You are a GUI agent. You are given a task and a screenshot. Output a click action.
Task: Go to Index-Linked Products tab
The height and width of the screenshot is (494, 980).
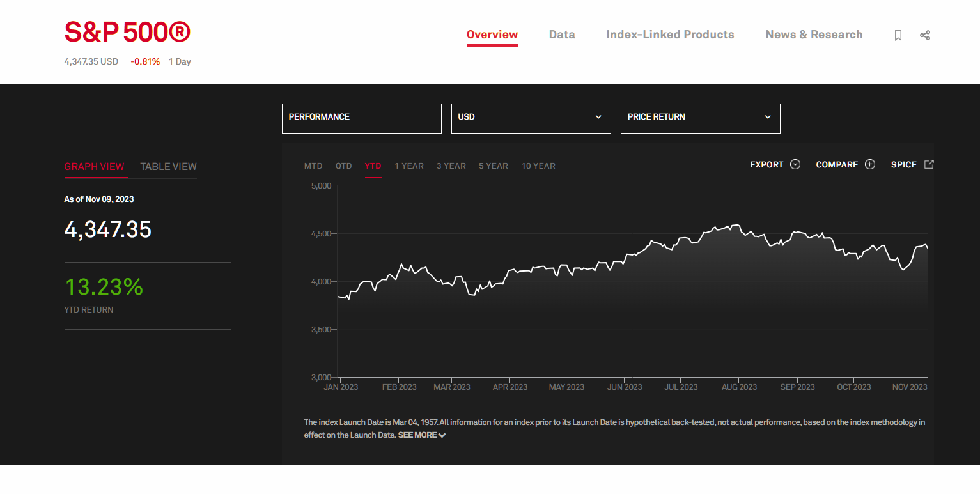point(670,35)
